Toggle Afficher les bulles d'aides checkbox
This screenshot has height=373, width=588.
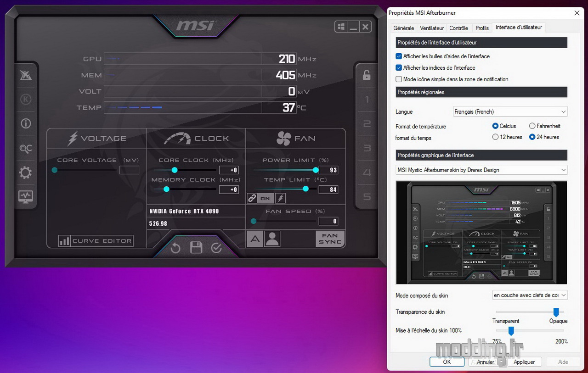pyautogui.click(x=399, y=56)
